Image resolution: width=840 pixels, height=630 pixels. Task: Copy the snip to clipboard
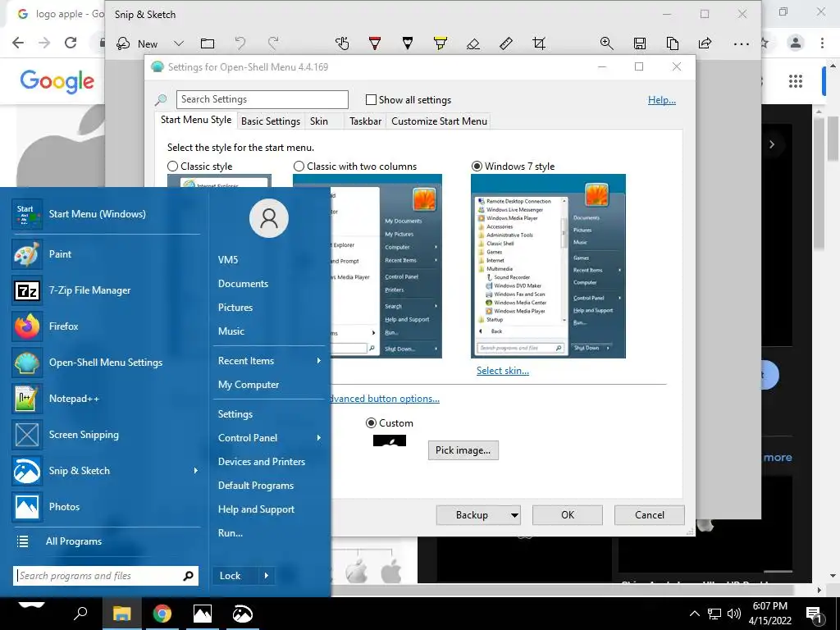click(673, 43)
